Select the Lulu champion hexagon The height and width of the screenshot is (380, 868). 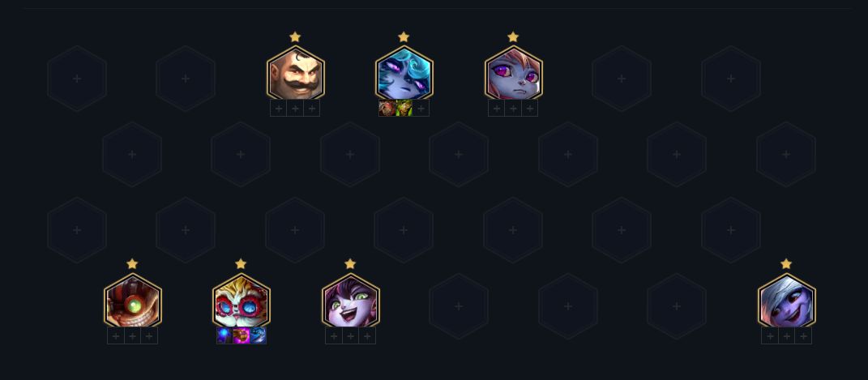[x=350, y=301]
